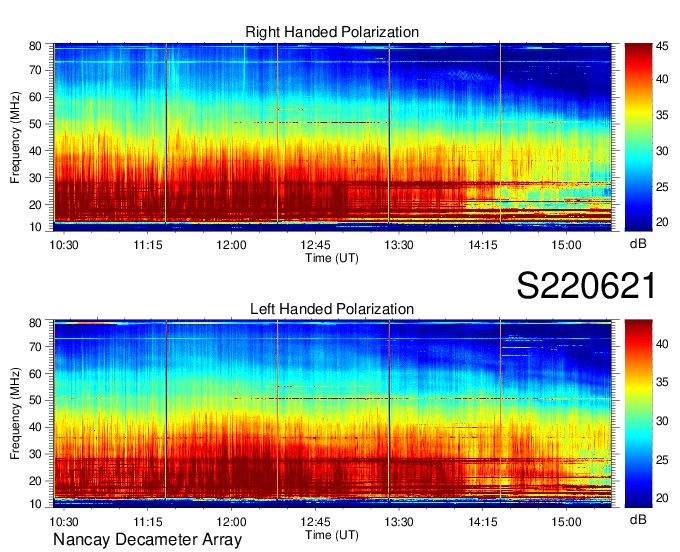Click the 13:30 tick under the right-handed plot
The image size is (680, 552).
(399, 245)
